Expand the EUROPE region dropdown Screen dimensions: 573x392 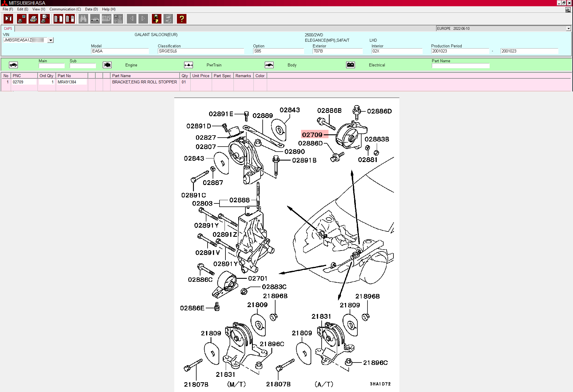tap(568, 29)
